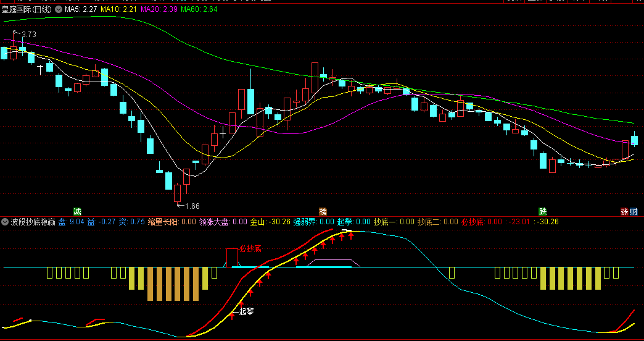Click the MA60: 2.64 label

pos(199,9)
